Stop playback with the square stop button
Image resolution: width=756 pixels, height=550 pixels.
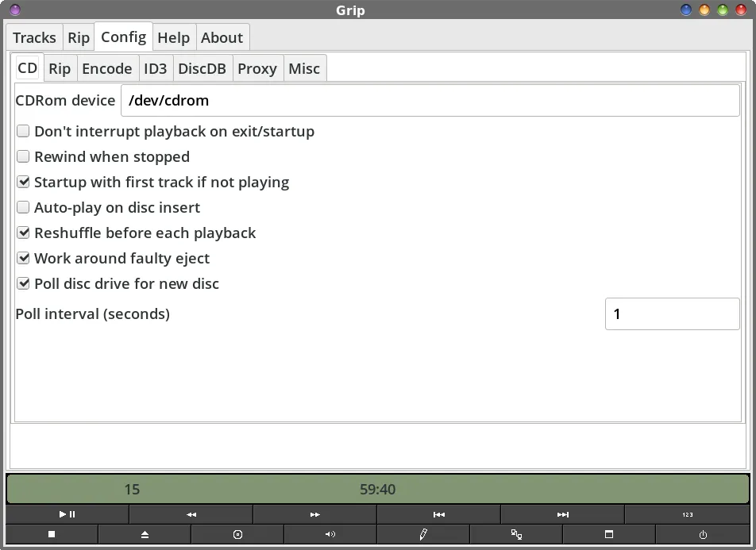pos(52,534)
